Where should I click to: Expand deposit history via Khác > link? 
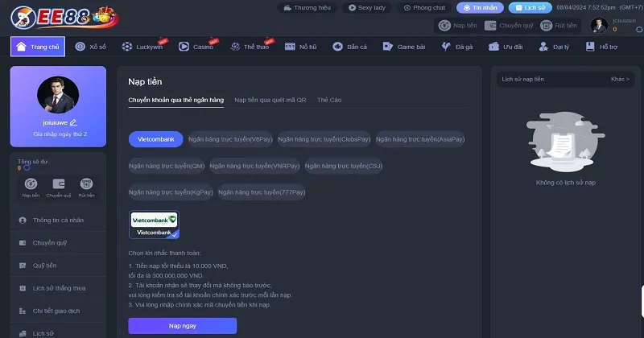pyautogui.click(x=618, y=79)
